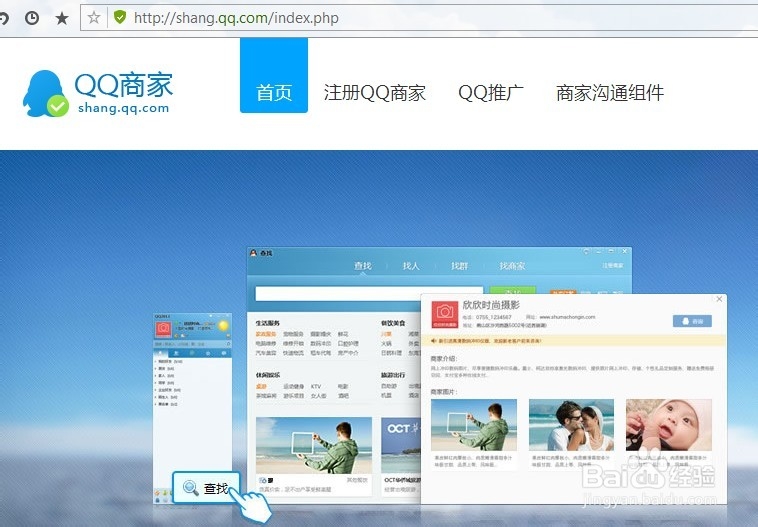Click the penguin icon in the 查找 window title

pyautogui.click(x=253, y=253)
